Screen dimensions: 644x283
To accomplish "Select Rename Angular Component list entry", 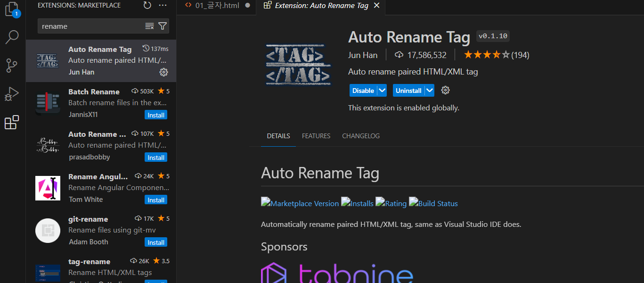I will point(101,188).
